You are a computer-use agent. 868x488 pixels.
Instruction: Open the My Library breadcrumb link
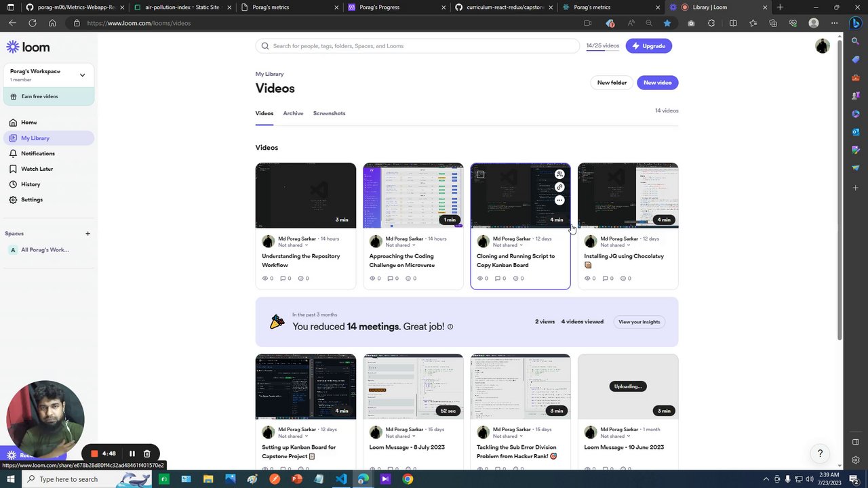point(269,74)
